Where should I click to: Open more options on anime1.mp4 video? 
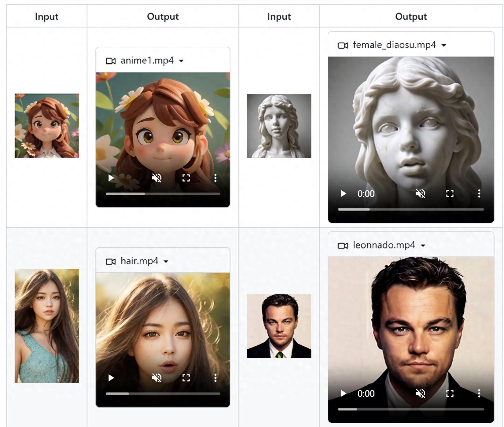point(215,178)
